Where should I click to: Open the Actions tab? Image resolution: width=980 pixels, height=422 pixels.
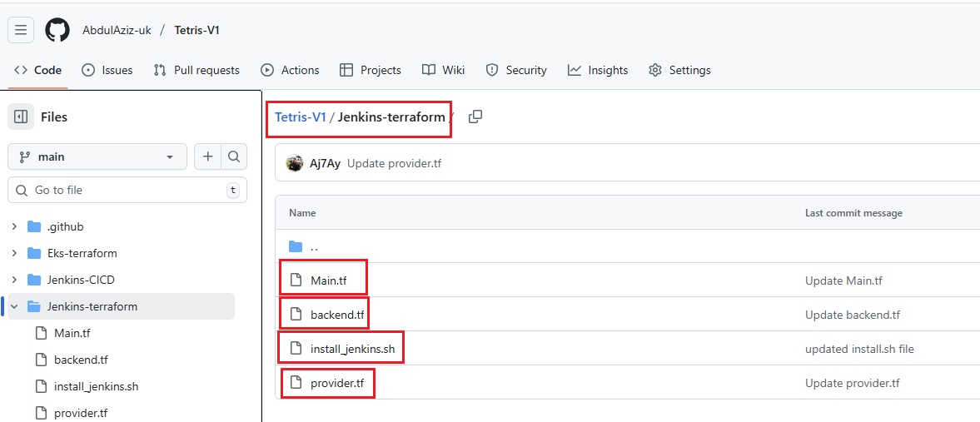(290, 70)
